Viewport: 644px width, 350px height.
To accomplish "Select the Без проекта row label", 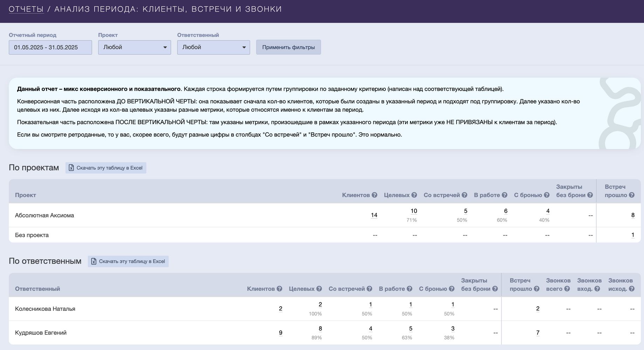I will coord(32,235).
